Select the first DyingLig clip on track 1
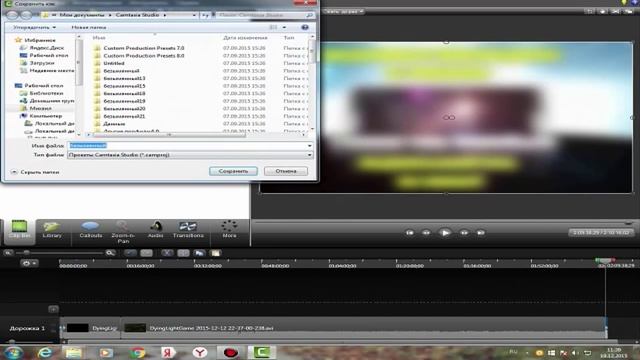Screen dimensions: 640x360 point(91,328)
